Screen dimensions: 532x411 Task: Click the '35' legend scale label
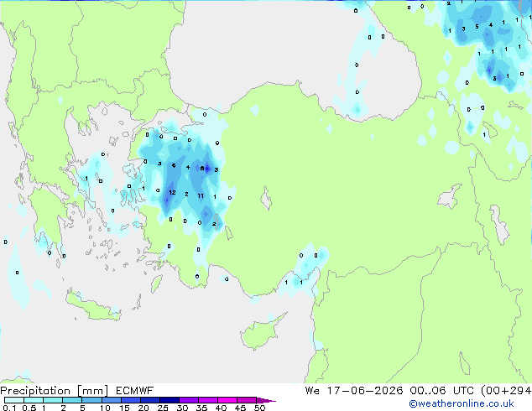(201, 408)
